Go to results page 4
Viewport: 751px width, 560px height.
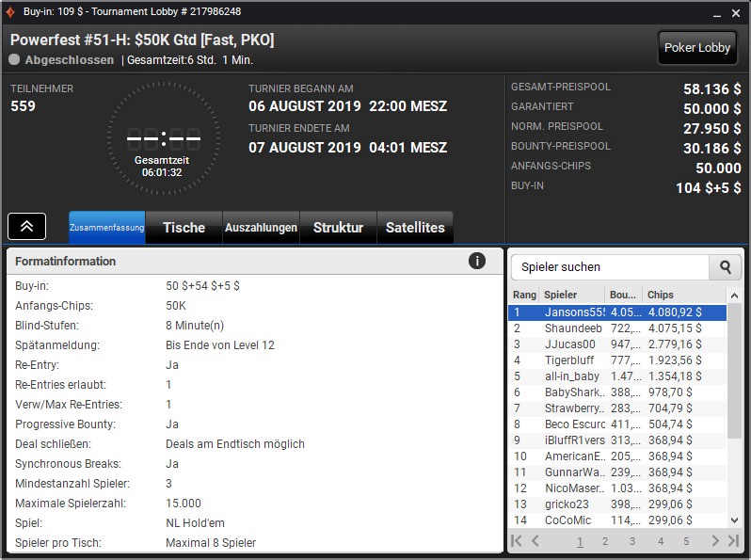[x=661, y=541]
